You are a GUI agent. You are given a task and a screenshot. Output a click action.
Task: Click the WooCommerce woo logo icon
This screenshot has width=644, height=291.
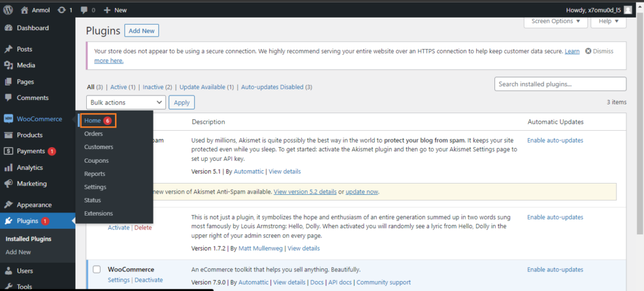point(8,119)
